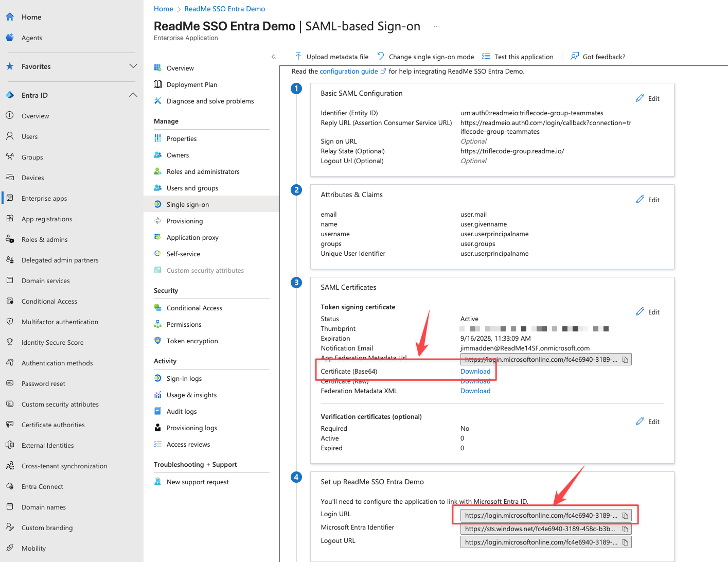
Task: Click Change single sign-on mode
Action: pos(425,57)
